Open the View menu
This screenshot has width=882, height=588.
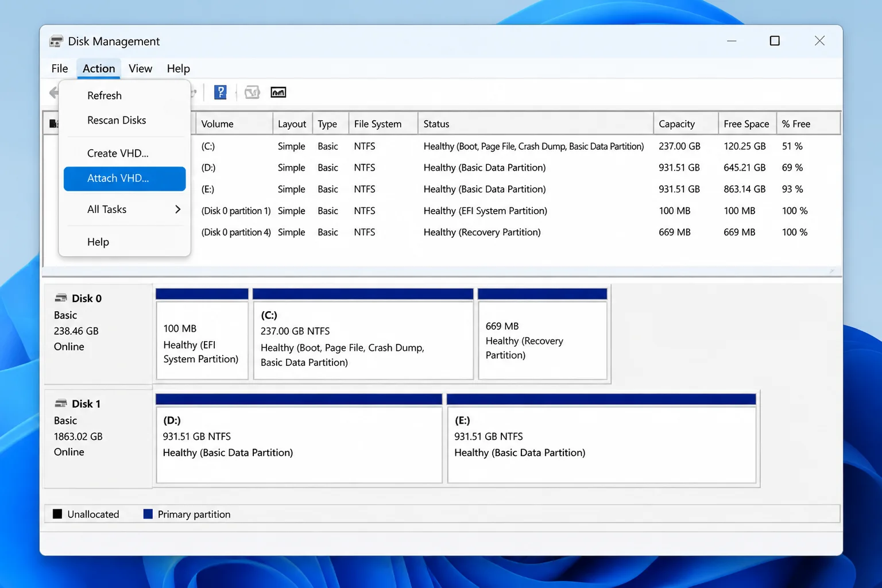coord(141,68)
